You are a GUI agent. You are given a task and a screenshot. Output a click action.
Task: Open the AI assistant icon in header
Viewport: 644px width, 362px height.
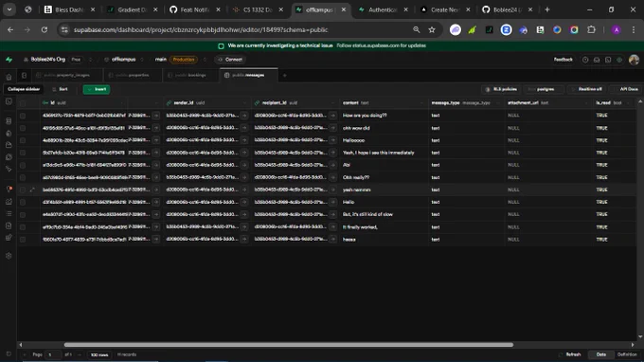click(619, 60)
